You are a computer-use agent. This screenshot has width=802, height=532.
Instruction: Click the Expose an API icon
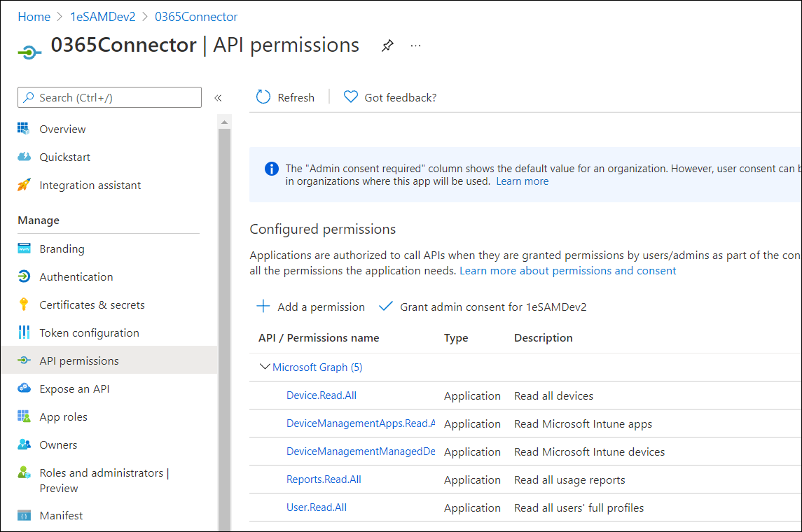(x=25, y=388)
